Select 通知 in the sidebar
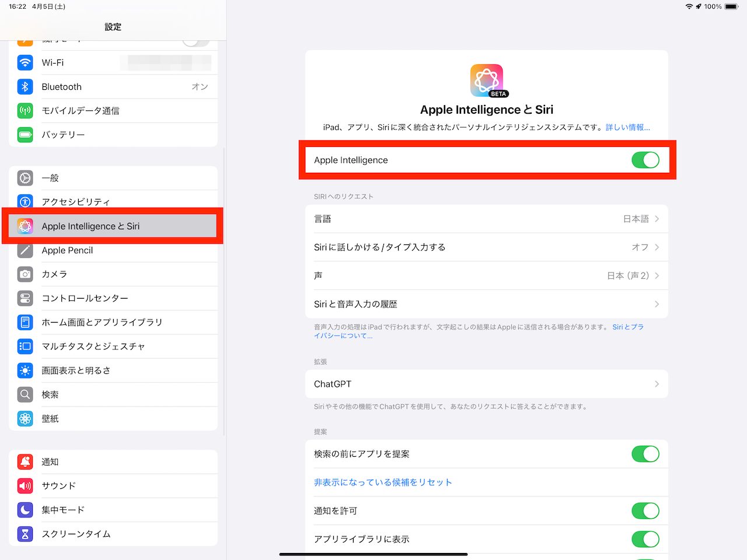The height and width of the screenshot is (560, 747). 113,461
